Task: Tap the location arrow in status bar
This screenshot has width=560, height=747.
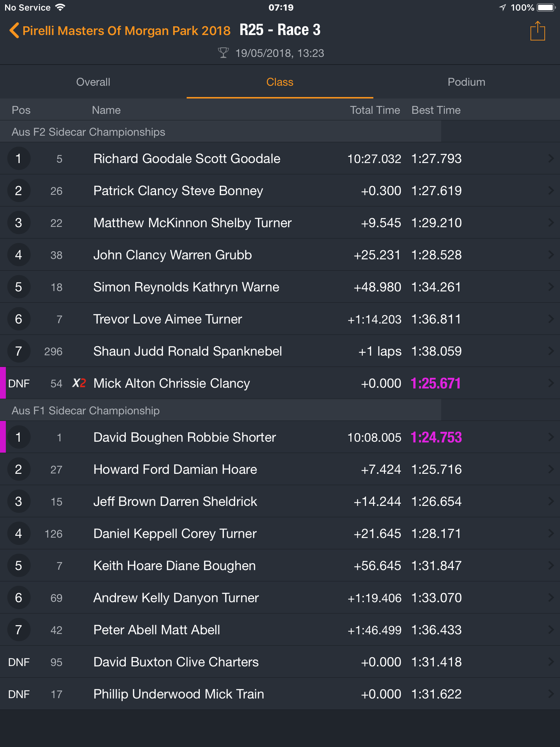Action: point(503,7)
